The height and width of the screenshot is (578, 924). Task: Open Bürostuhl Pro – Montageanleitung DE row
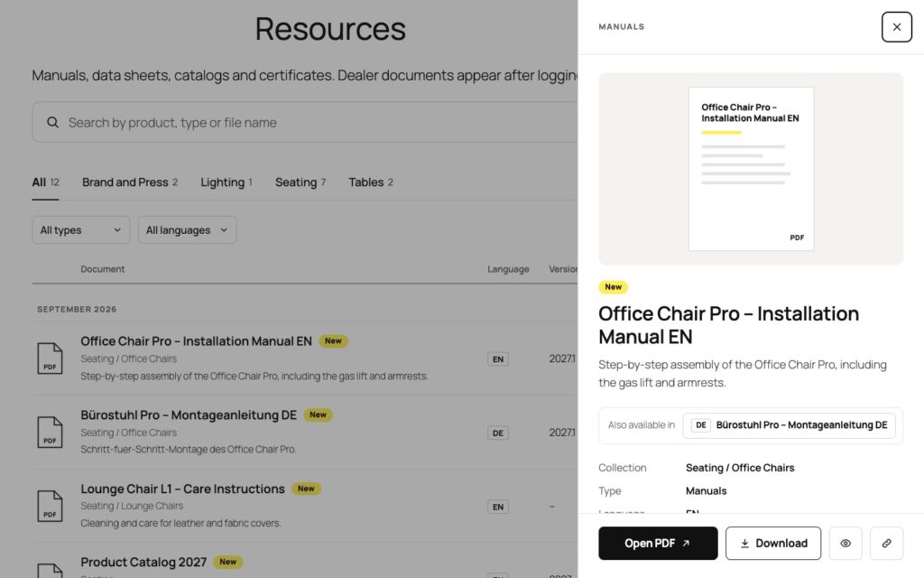point(305,432)
